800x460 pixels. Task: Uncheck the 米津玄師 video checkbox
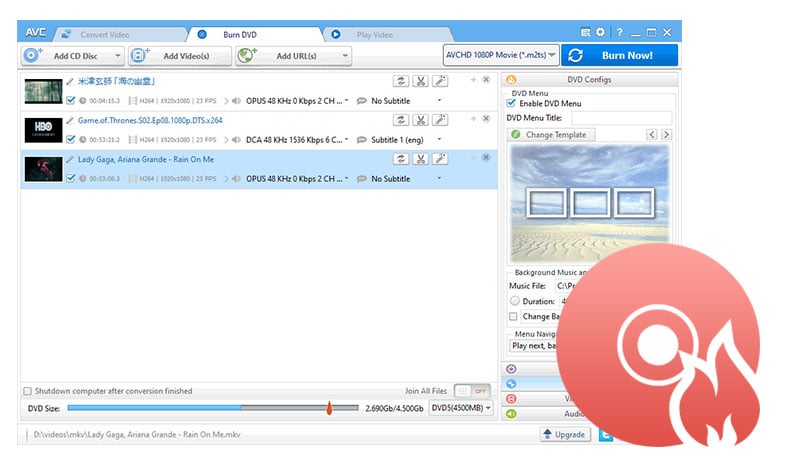(70, 100)
